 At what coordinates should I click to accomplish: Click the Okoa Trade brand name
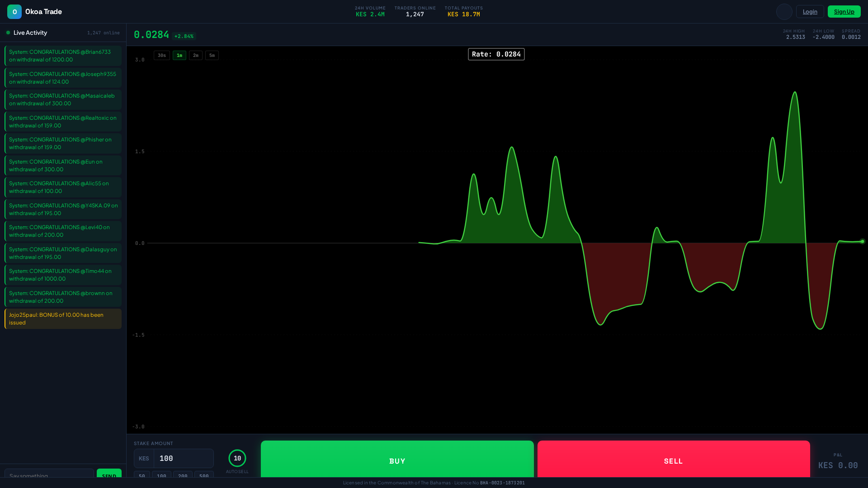[43, 12]
